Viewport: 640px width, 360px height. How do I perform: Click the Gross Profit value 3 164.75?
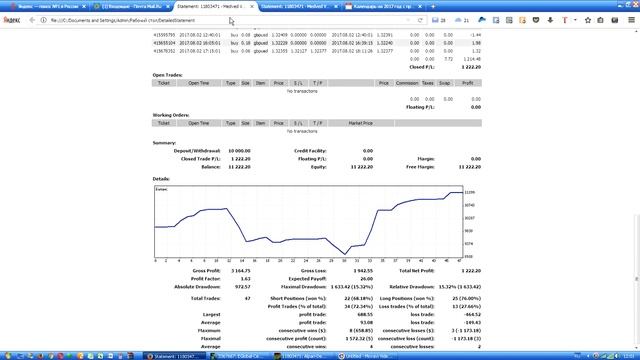tap(240, 271)
